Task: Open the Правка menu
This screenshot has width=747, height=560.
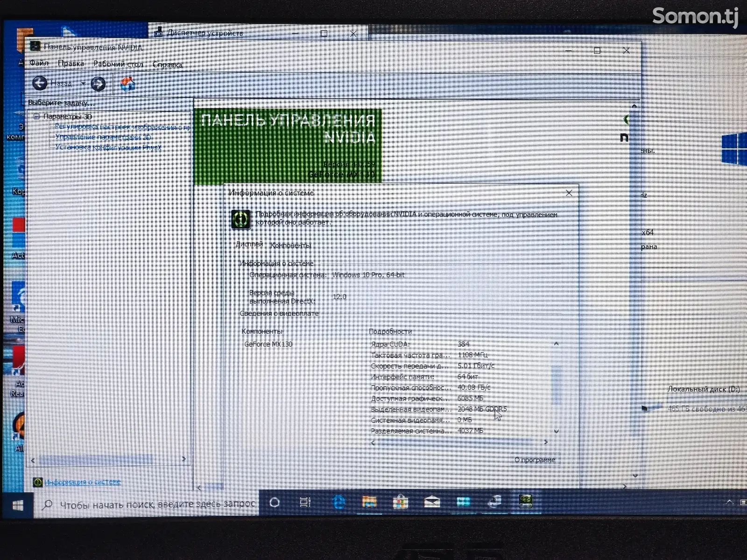Action: pos(71,63)
